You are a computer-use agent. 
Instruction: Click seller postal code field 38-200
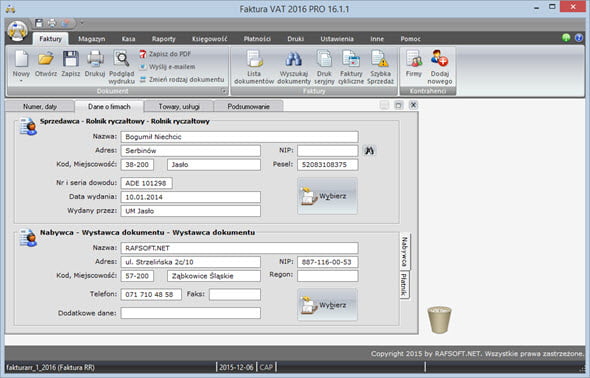(137, 165)
